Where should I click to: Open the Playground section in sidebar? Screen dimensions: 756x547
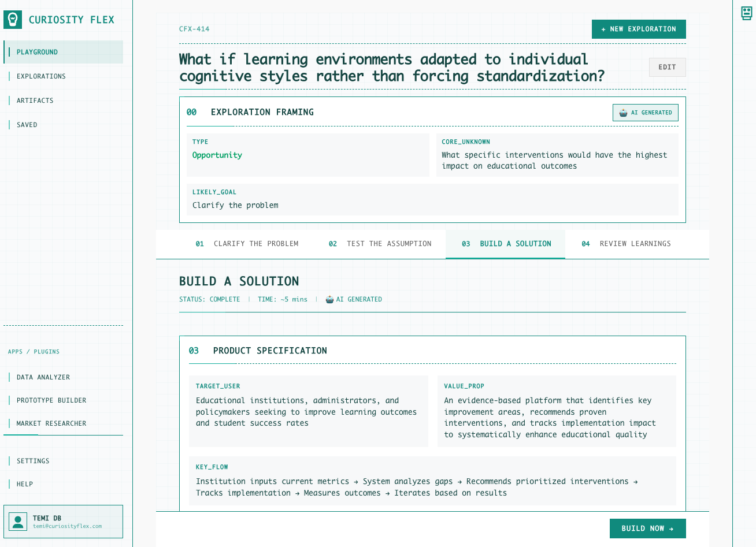(37, 52)
